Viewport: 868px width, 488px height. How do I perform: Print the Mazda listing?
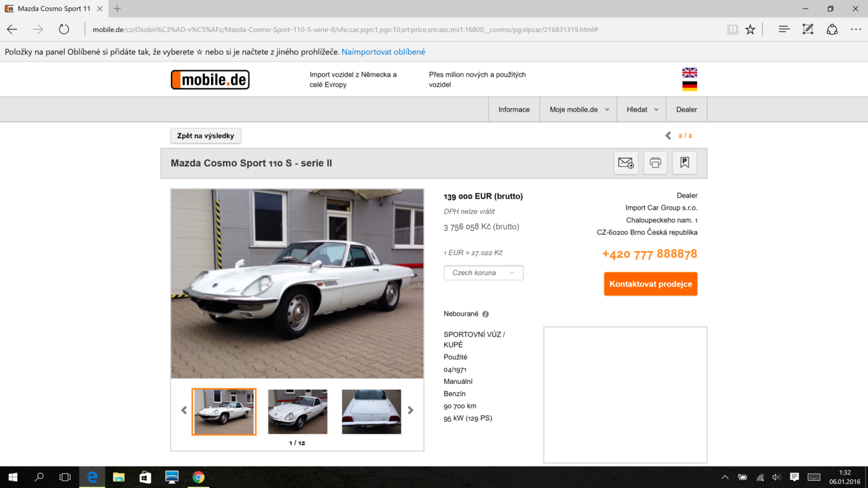(x=655, y=163)
